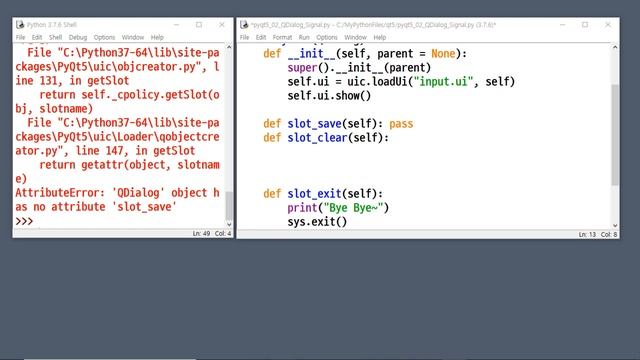Click sys.exit() line in editor
This screenshot has width=640, height=360.
pyautogui.click(x=317, y=222)
